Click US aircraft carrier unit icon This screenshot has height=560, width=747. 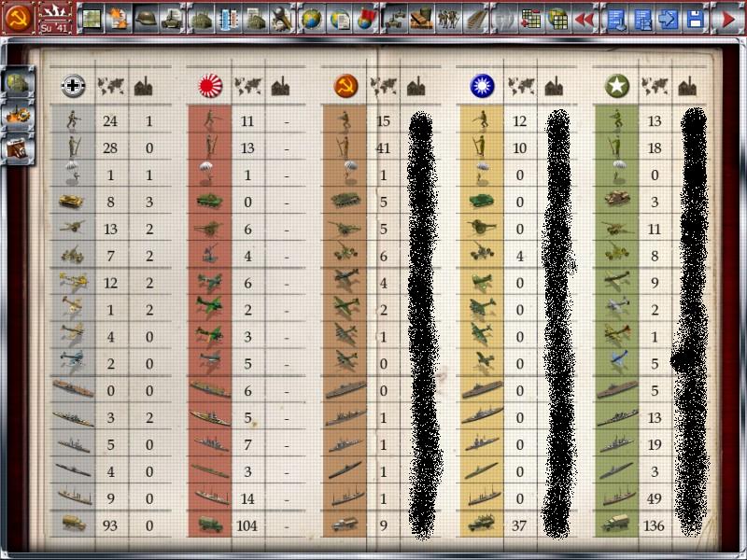pos(617,389)
